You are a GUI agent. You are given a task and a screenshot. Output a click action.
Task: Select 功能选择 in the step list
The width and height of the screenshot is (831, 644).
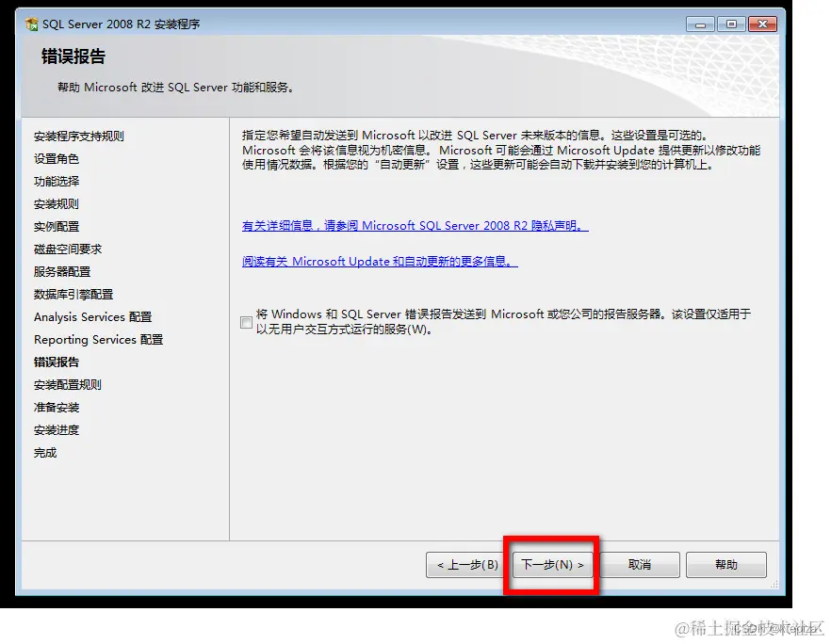click(x=57, y=182)
